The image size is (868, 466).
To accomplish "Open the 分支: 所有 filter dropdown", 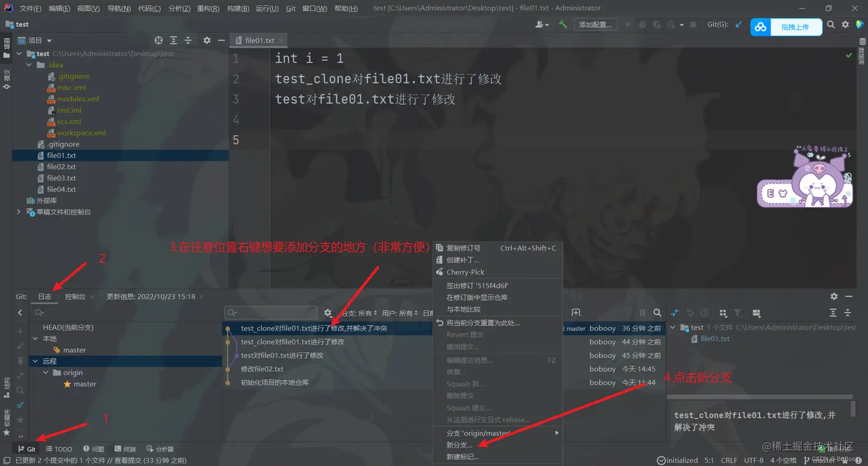I will pos(359,313).
